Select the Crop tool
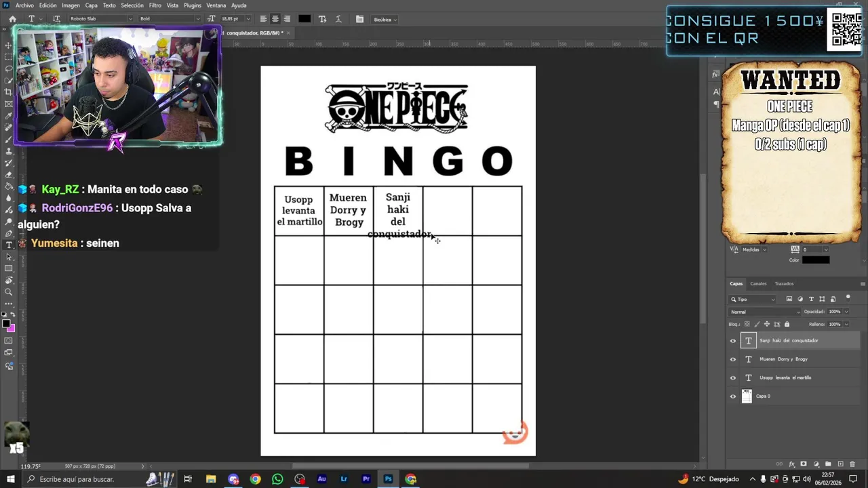 [x=9, y=92]
